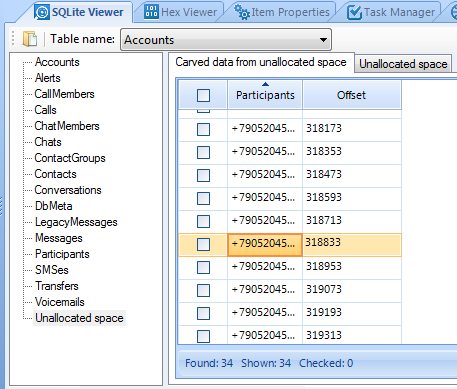This screenshot has width=457, height=389.
Task: Check the row with offset 318473
Action: (x=203, y=175)
